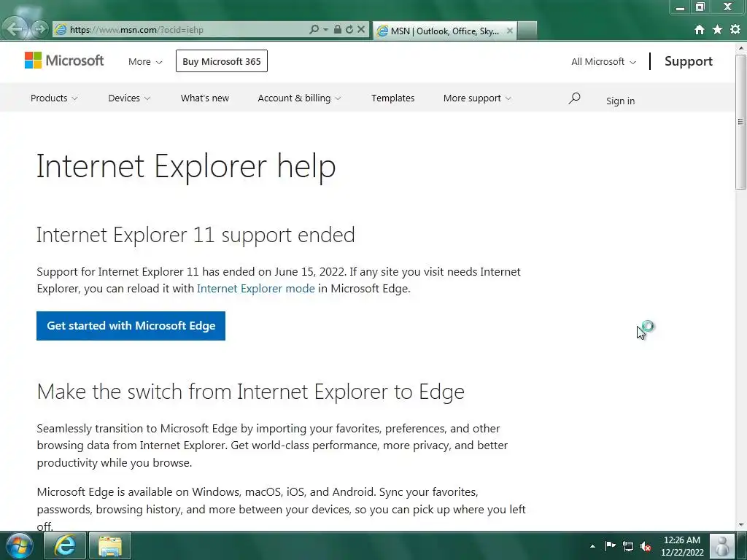Click the Internet Explorer help heading
This screenshot has height=560, width=747.
tap(186, 167)
